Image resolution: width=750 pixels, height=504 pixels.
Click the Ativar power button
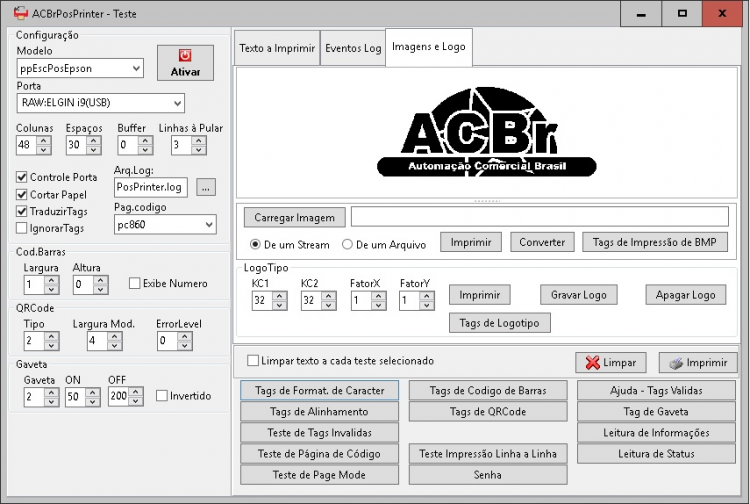click(185, 63)
